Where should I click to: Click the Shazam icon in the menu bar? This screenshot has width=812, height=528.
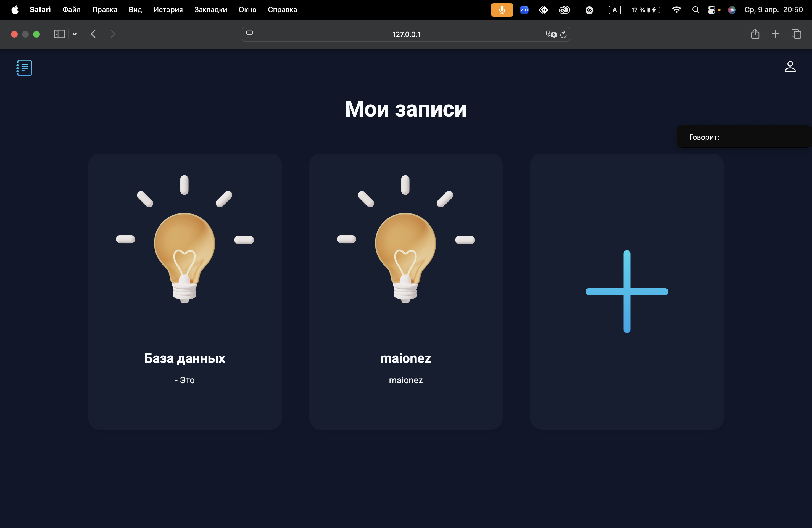pos(589,10)
